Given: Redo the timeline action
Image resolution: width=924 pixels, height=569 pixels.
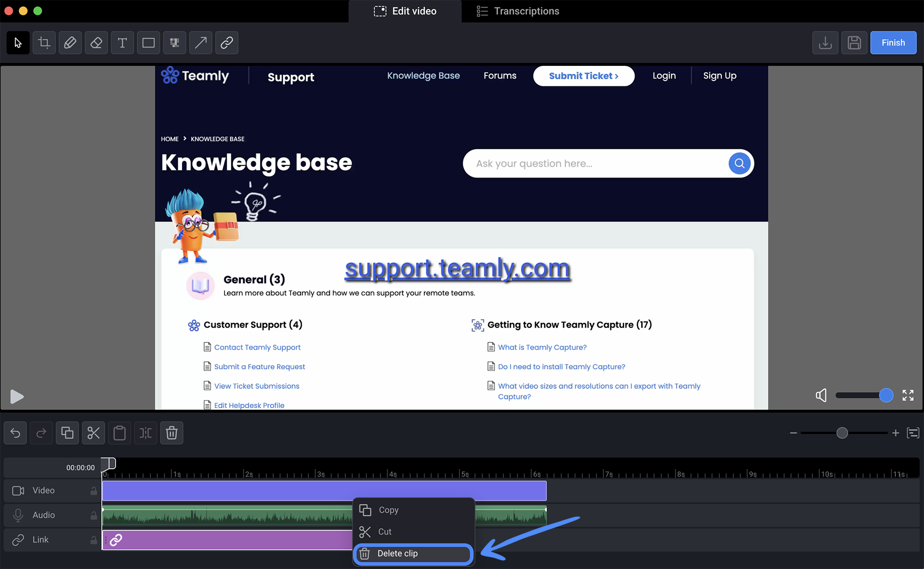Looking at the screenshot, I should [41, 433].
